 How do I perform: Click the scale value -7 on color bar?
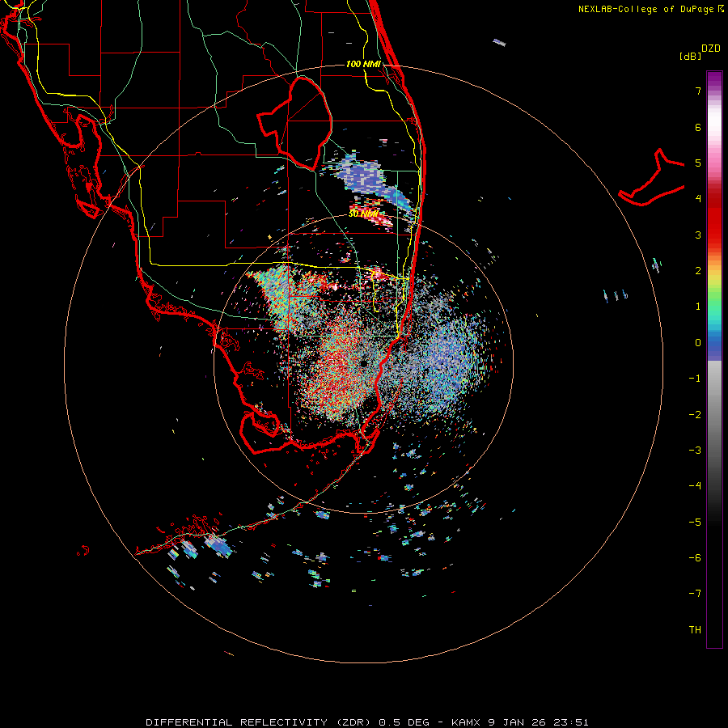click(x=695, y=594)
